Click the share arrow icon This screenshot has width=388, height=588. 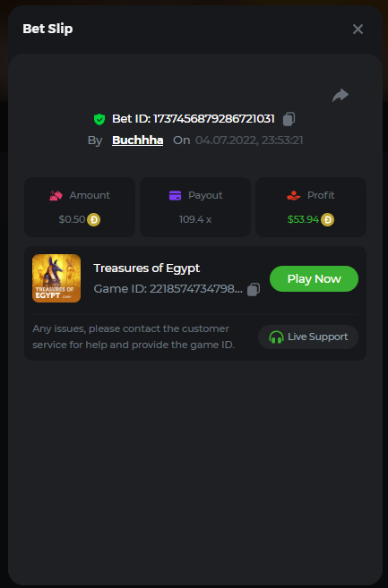click(x=341, y=95)
